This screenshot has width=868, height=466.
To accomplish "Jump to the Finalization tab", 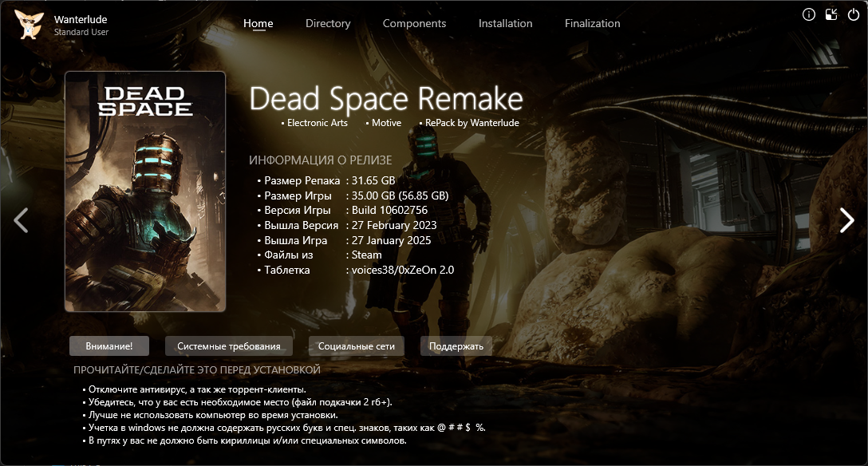I will click(592, 24).
